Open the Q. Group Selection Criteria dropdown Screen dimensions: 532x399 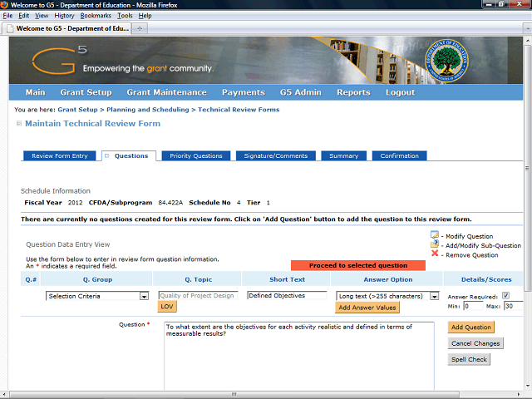[x=144, y=296]
